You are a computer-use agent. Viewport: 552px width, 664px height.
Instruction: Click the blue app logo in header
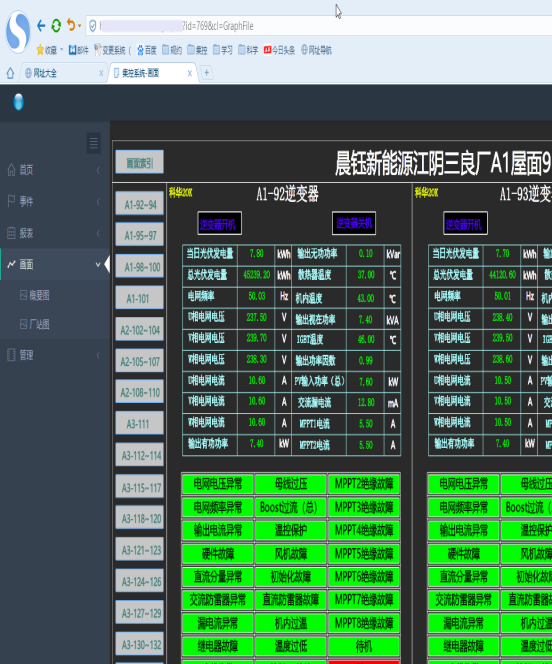coord(19,102)
